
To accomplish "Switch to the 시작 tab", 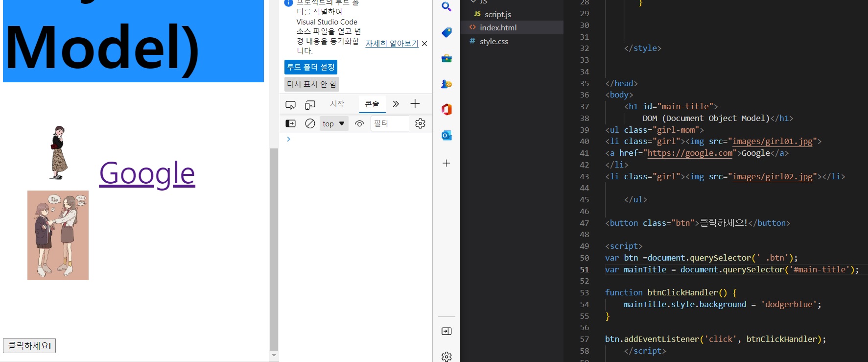I will pyautogui.click(x=337, y=104).
